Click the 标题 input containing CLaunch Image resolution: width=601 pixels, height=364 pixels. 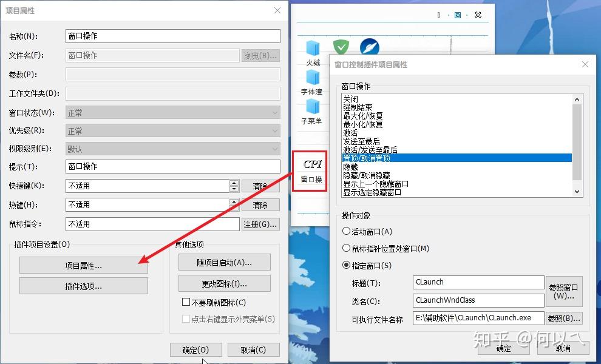click(x=478, y=282)
